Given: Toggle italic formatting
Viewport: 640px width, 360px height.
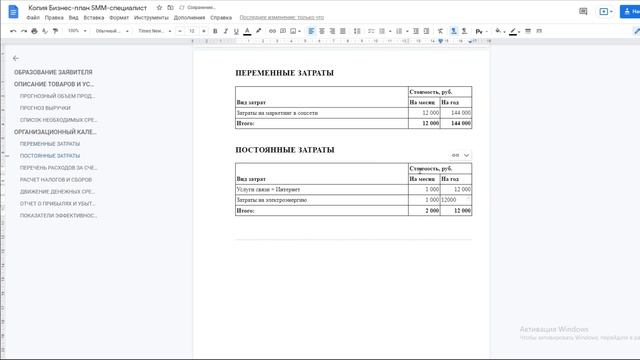Looking at the screenshot, I should pos(226,31).
